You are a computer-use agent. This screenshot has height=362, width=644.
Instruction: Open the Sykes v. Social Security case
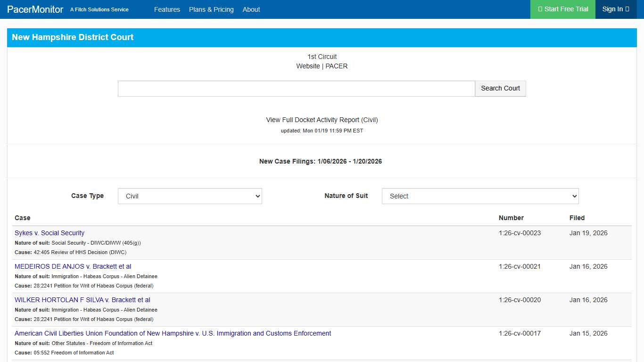tap(49, 233)
